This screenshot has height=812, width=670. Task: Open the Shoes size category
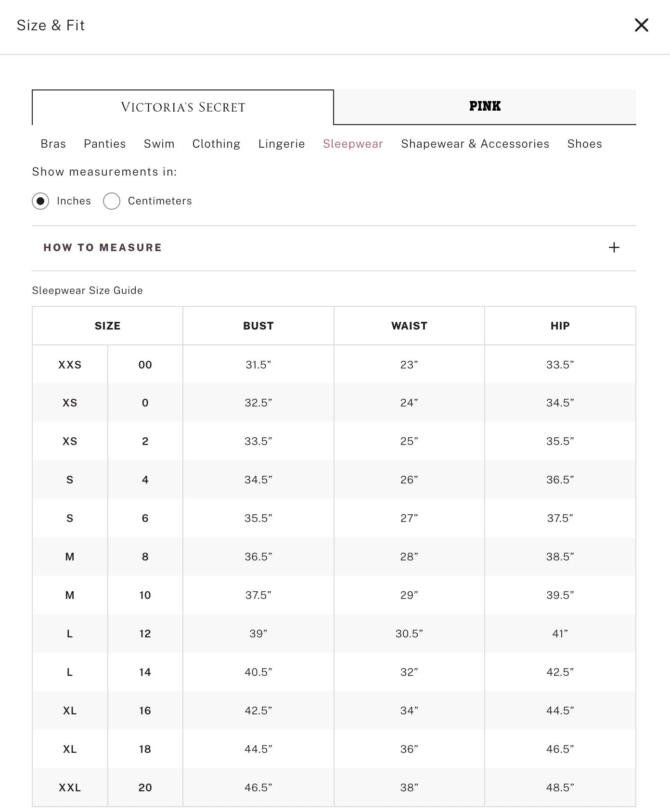tap(584, 144)
